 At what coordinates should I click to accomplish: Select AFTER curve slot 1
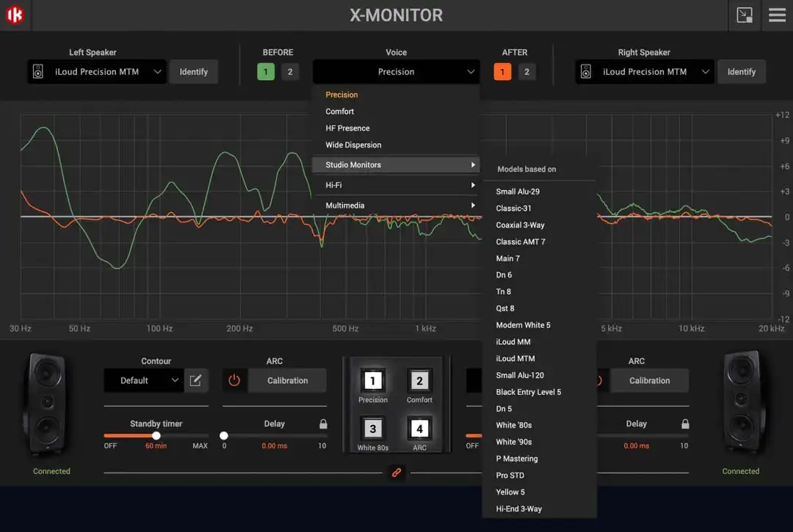tap(502, 71)
